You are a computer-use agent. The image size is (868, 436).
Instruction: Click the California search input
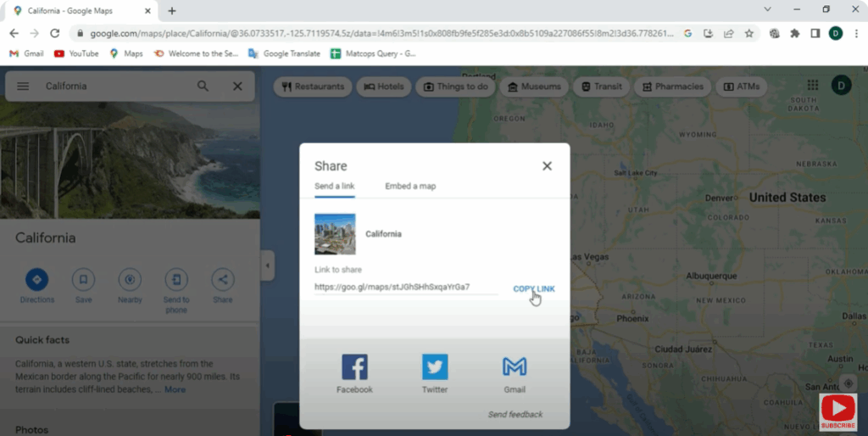pyautogui.click(x=116, y=86)
